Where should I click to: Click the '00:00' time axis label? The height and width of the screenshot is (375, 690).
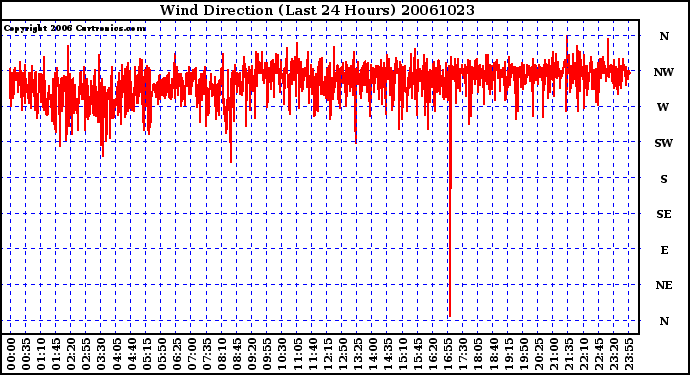(x=11, y=354)
